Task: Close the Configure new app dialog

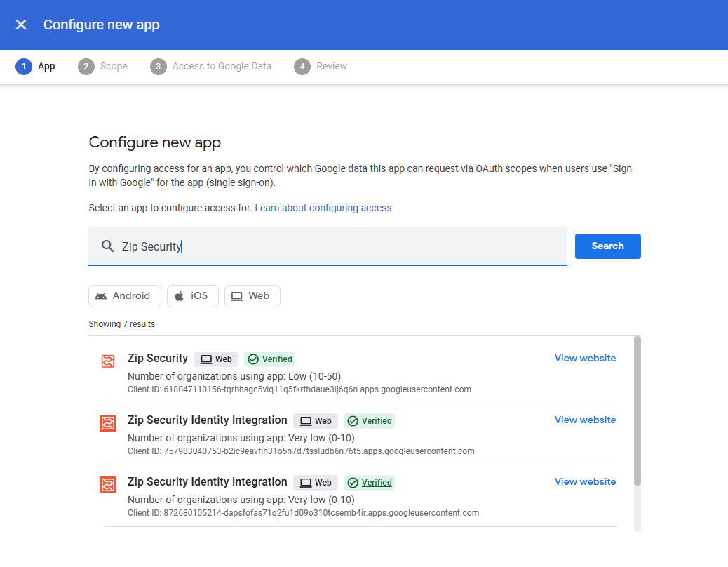Action: pos(21,25)
